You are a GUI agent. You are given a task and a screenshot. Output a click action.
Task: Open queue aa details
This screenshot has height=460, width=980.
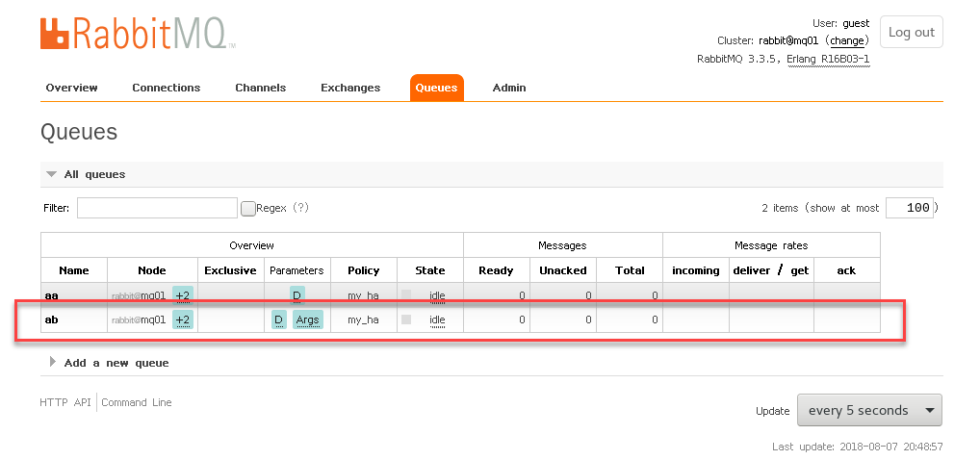(x=51, y=295)
